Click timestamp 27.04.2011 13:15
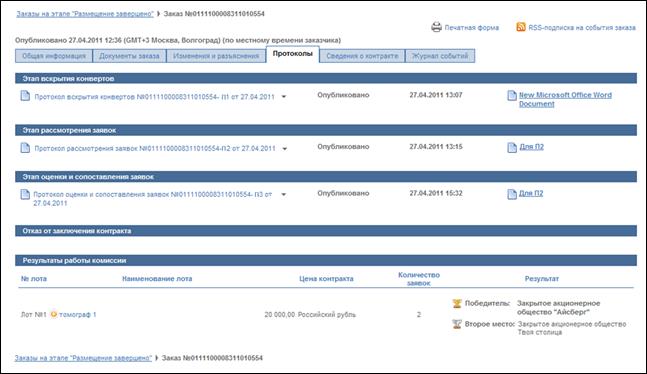 (x=436, y=147)
